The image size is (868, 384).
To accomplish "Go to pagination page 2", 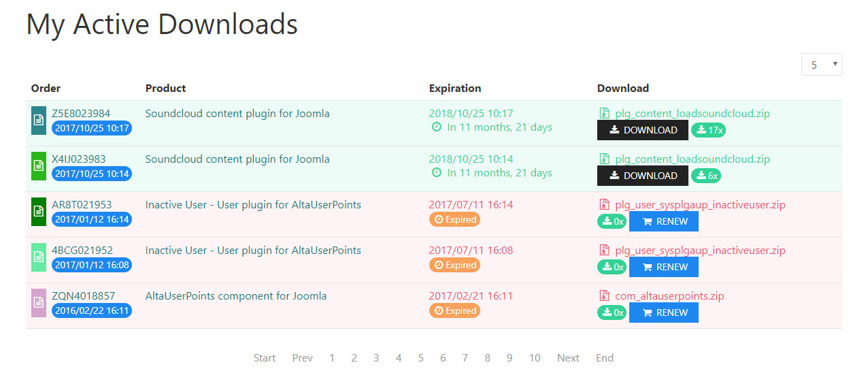I will pyautogui.click(x=354, y=358).
